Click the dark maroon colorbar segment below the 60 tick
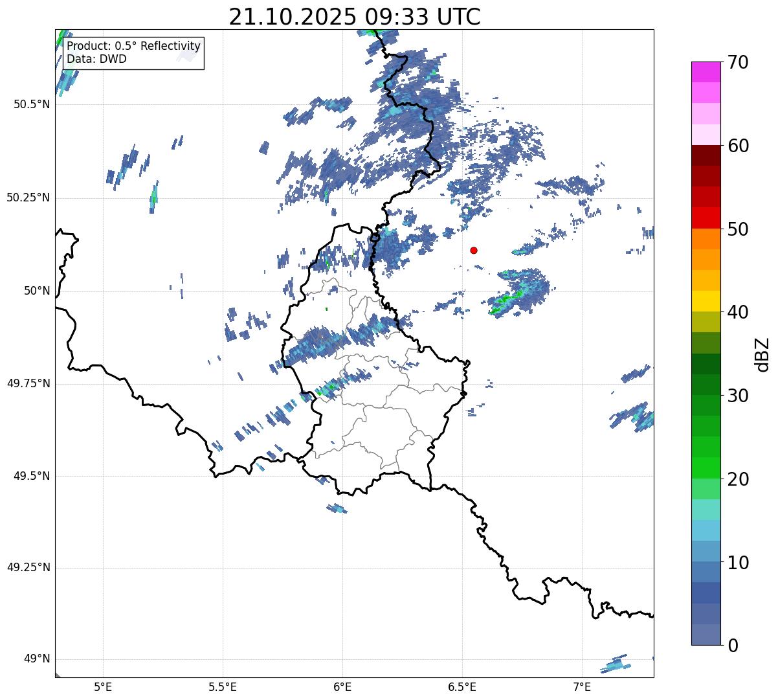This screenshot has width=778, height=700. 706,155
